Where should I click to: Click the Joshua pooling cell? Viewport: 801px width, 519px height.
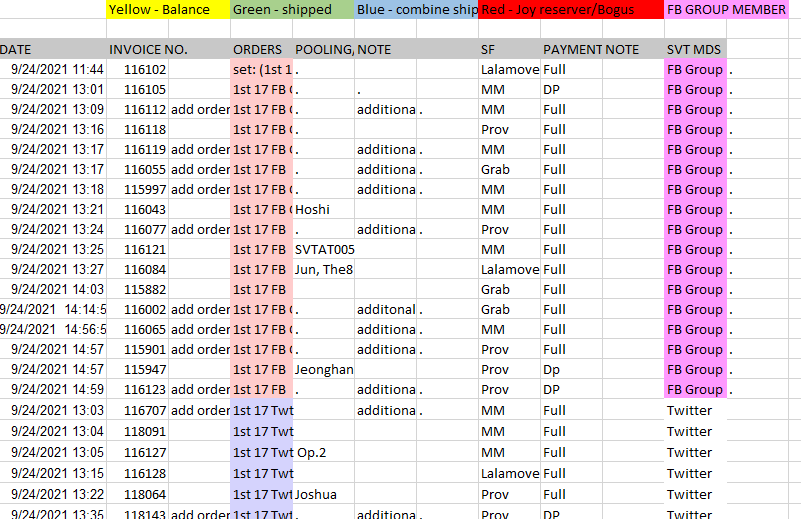[323, 494]
